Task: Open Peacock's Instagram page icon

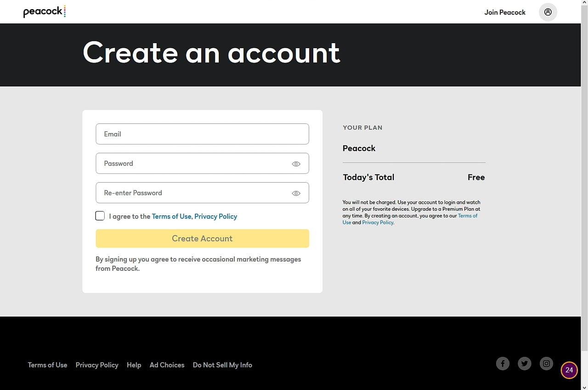Action: click(546, 364)
